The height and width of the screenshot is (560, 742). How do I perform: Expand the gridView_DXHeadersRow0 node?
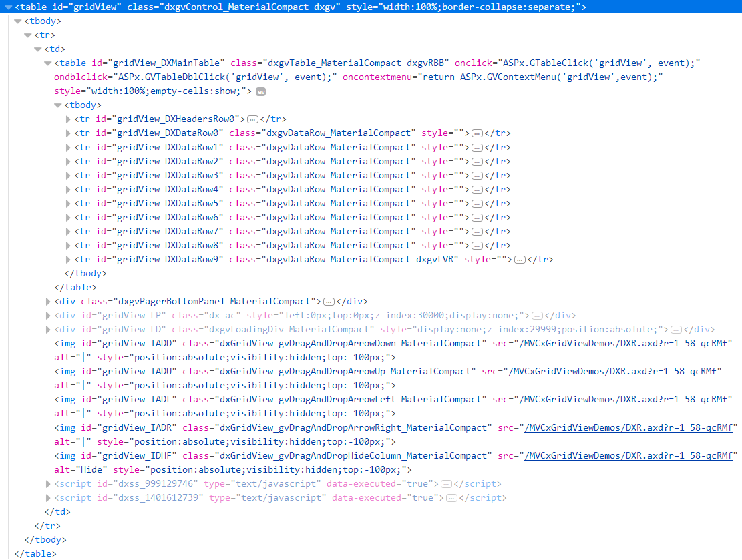(x=68, y=119)
